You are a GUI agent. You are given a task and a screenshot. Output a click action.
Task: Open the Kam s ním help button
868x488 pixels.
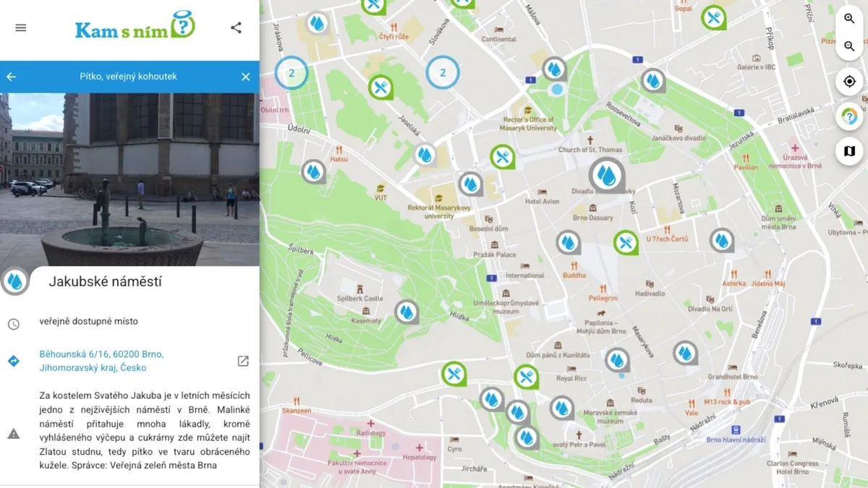tap(850, 116)
